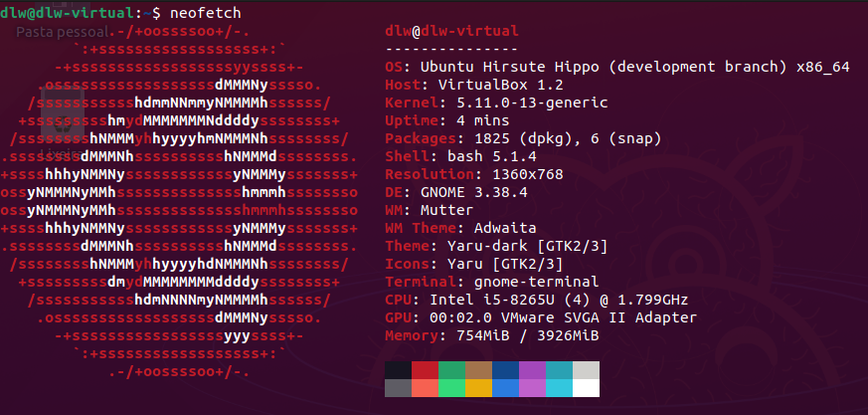
Task: Pick the coral salmon palette block
Action: [x=426, y=388]
